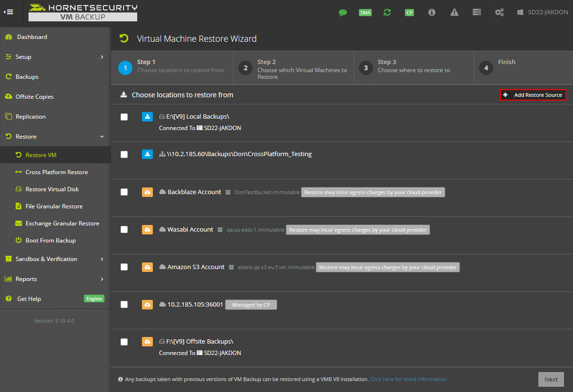The width and height of the screenshot is (573, 392).
Task: Check the 10.2.185.105:36001 checkbox
Action: click(x=124, y=305)
